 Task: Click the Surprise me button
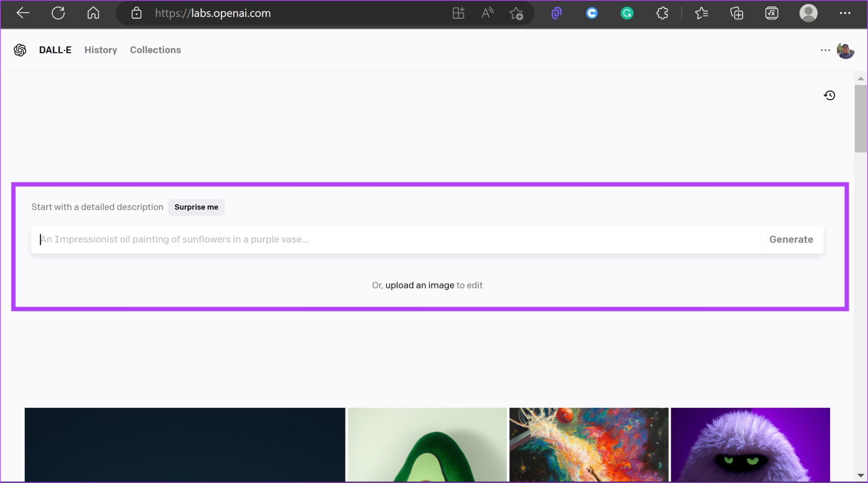coord(196,207)
